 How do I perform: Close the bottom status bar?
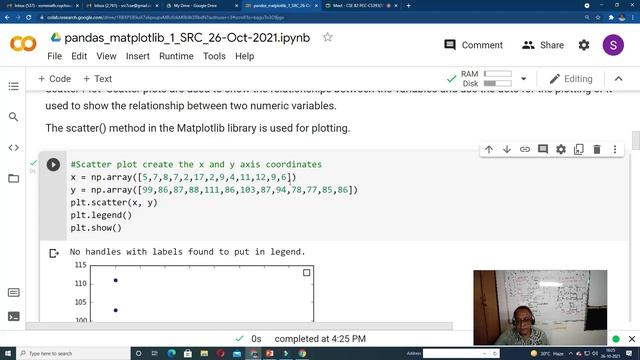[632, 339]
